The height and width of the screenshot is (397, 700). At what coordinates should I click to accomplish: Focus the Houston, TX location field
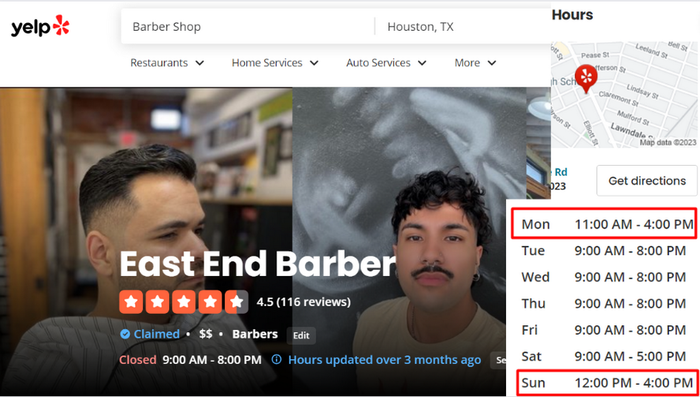click(x=462, y=27)
